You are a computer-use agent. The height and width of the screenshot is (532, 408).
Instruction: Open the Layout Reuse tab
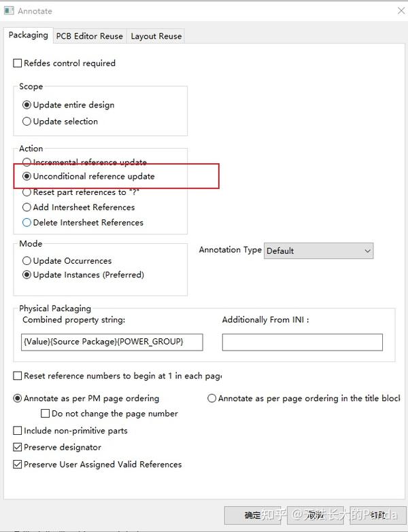point(156,36)
